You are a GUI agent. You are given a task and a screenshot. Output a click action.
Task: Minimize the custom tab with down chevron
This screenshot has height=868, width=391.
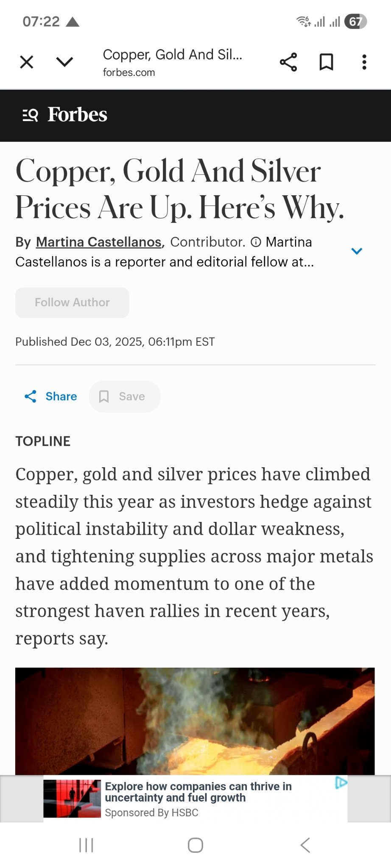[x=64, y=62]
